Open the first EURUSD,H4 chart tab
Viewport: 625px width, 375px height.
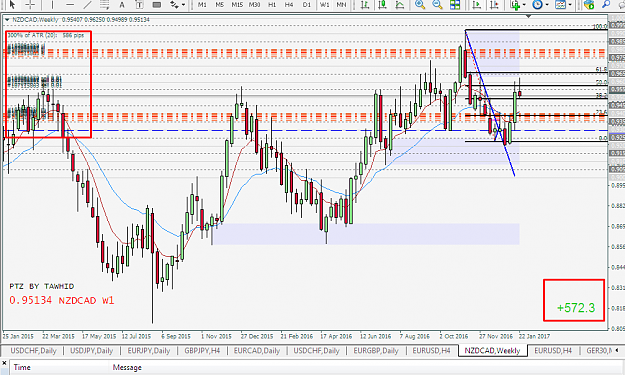(431, 351)
